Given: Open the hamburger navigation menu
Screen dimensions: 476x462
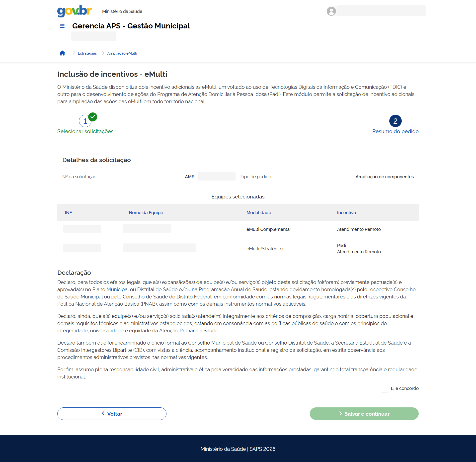Looking at the screenshot, I should (62, 26).
